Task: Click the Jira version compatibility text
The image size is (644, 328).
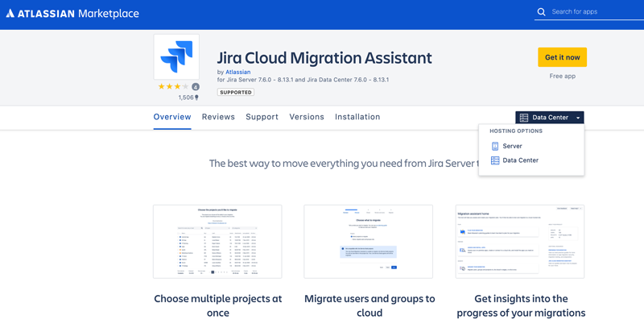Action: pyautogui.click(x=303, y=80)
